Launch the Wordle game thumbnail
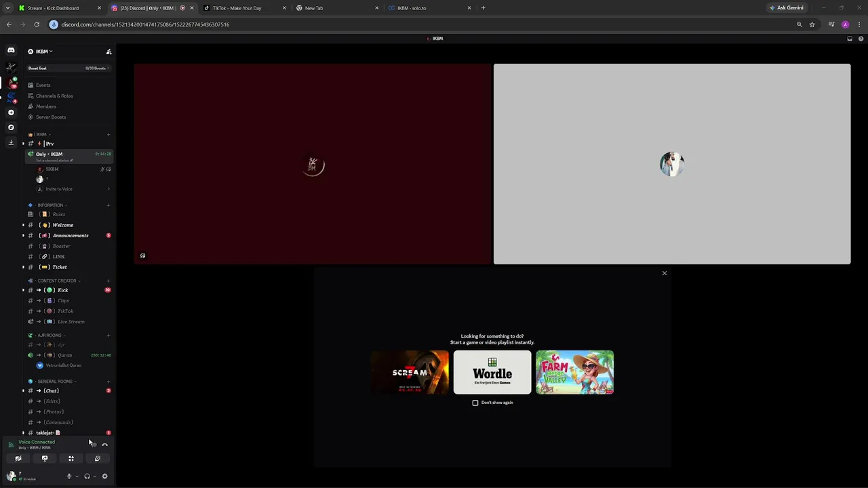The width and height of the screenshot is (868, 488). [492, 372]
